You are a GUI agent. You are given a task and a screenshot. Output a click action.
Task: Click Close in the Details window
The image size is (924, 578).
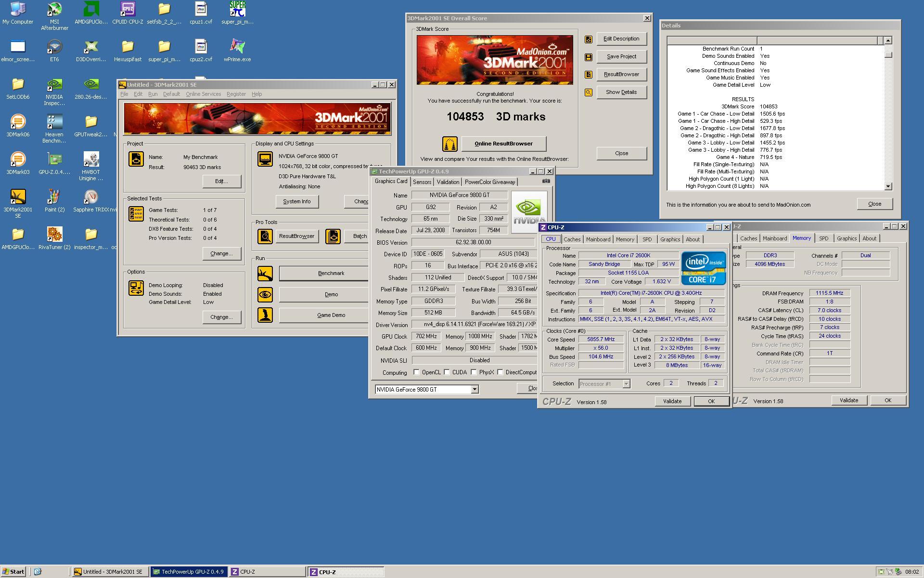tap(874, 204)
